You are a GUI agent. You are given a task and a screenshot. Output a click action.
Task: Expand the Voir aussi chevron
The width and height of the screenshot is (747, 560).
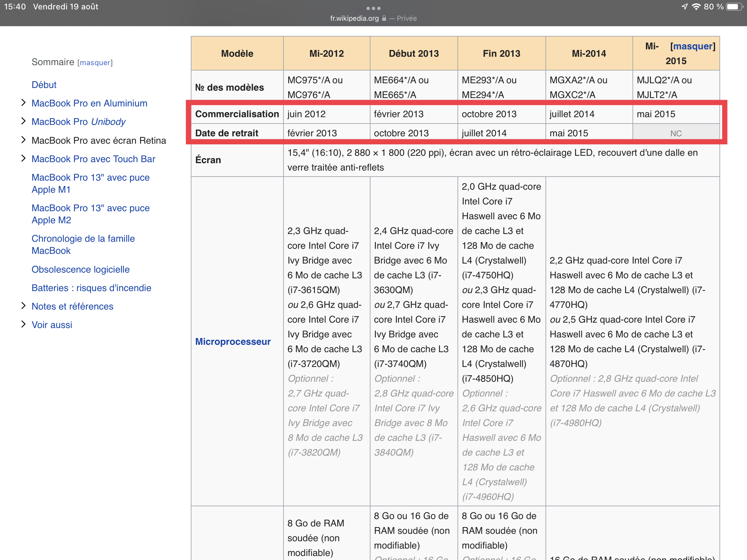[23, 324]
